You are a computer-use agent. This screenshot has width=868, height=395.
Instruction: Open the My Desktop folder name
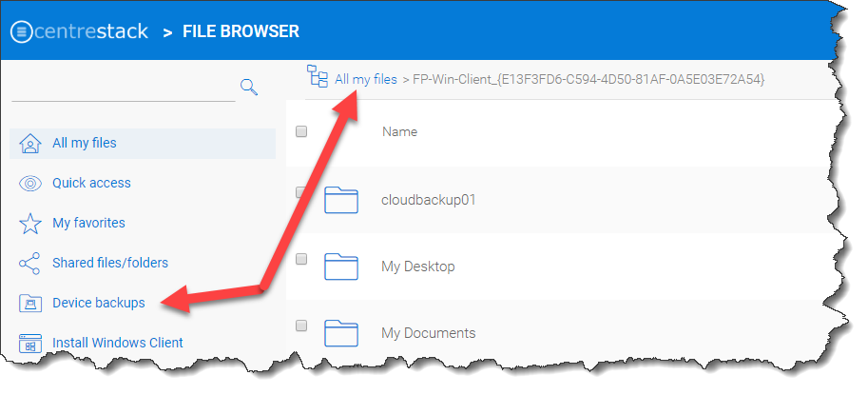pyautogui.click(x=418, y=267)
